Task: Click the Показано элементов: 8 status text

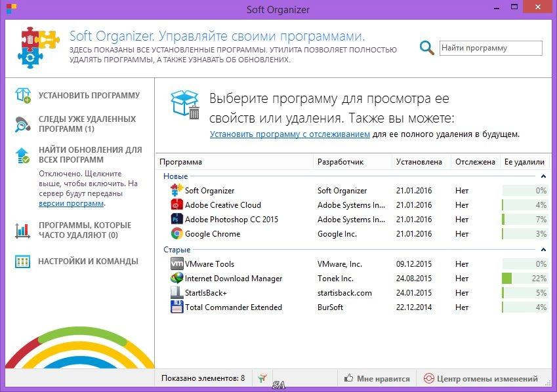Action: tap(203, 378)
